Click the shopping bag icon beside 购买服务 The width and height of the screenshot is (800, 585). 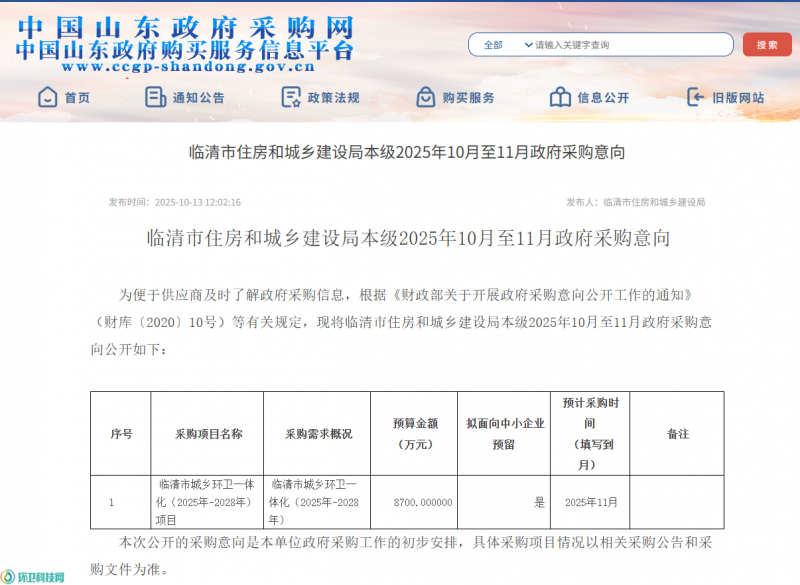425,97
